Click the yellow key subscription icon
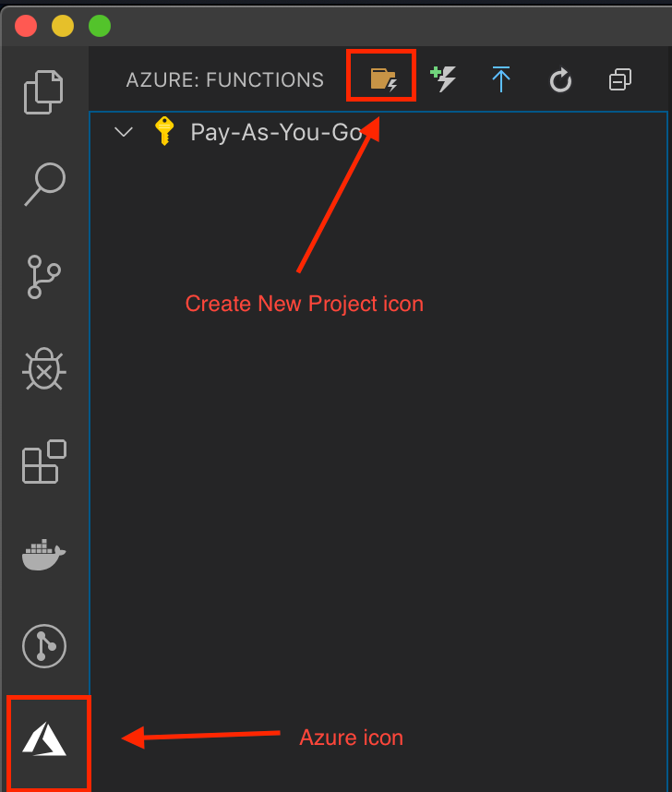Viewport: 672px width, 792px height. (x=164, y=132)
